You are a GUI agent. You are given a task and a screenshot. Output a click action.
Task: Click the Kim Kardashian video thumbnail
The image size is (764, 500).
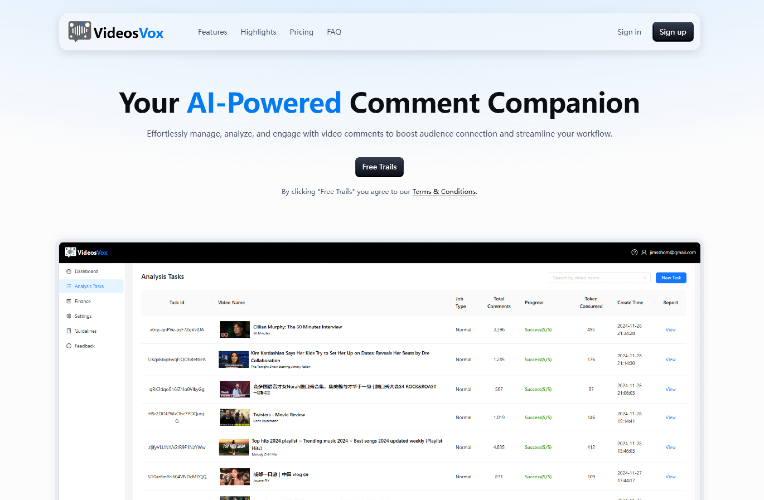pos(234,359)
